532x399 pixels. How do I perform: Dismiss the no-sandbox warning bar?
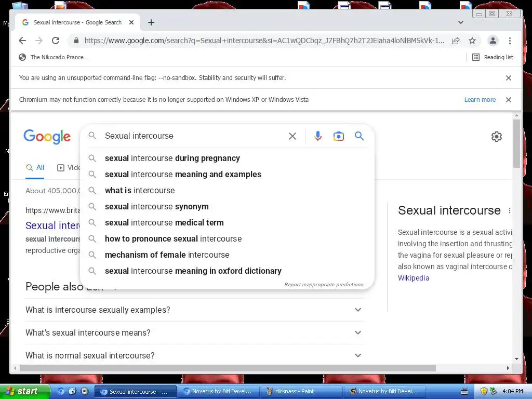coord(509,78)
